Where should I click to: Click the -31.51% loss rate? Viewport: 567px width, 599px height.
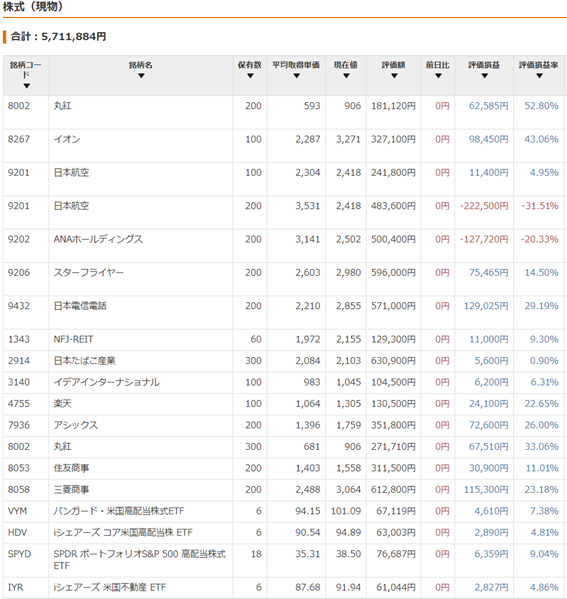(540, 206)
